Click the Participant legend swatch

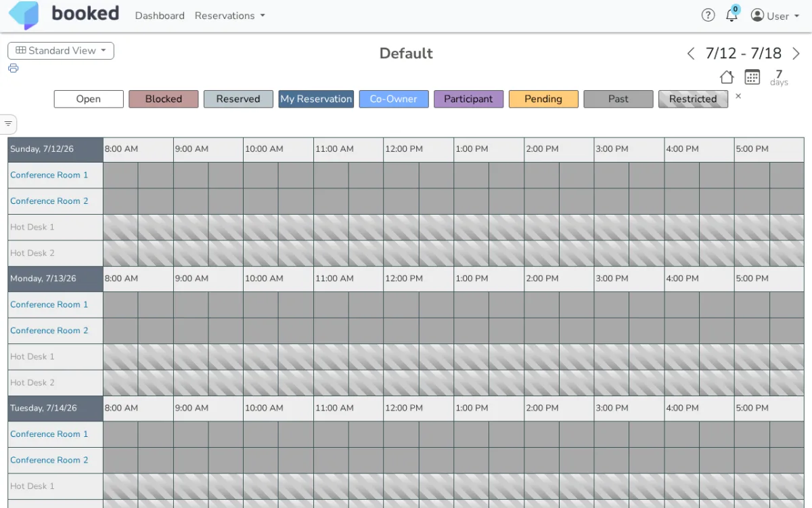[468, 99]
